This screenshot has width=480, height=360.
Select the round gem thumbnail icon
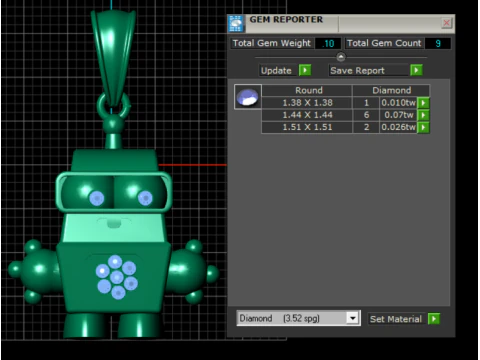pyautogui.click(x=247, y=97)
